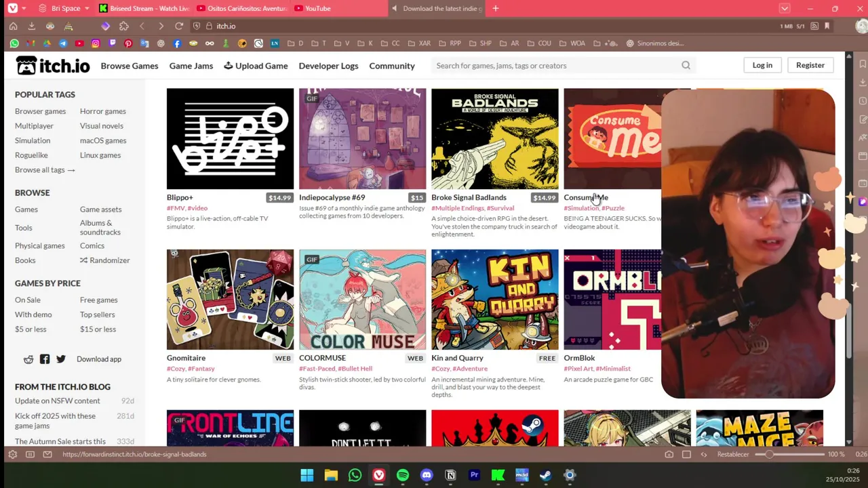The height and width of the screenshot is (488, 868).
Task: Click the extensions puzzle-piece icon
Action: 123,26
